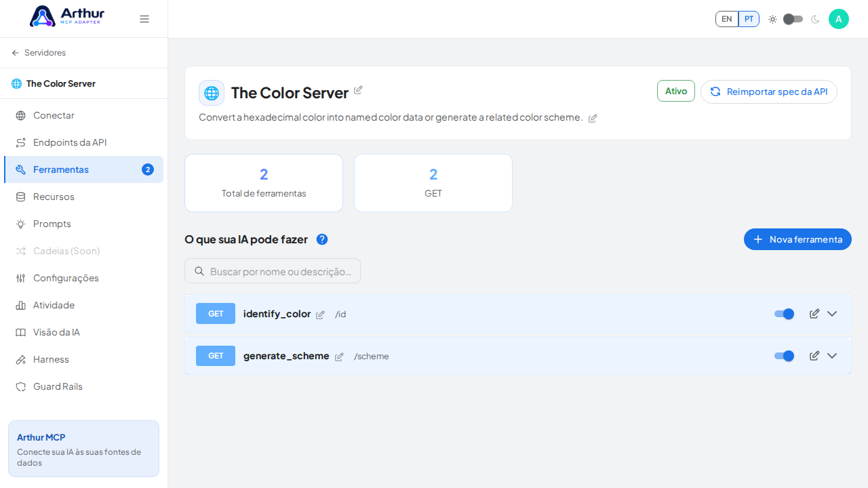Collapse sidebar with hamburger menu icon
Viewport: 868px width, 488px height.
tap(144, 19)
